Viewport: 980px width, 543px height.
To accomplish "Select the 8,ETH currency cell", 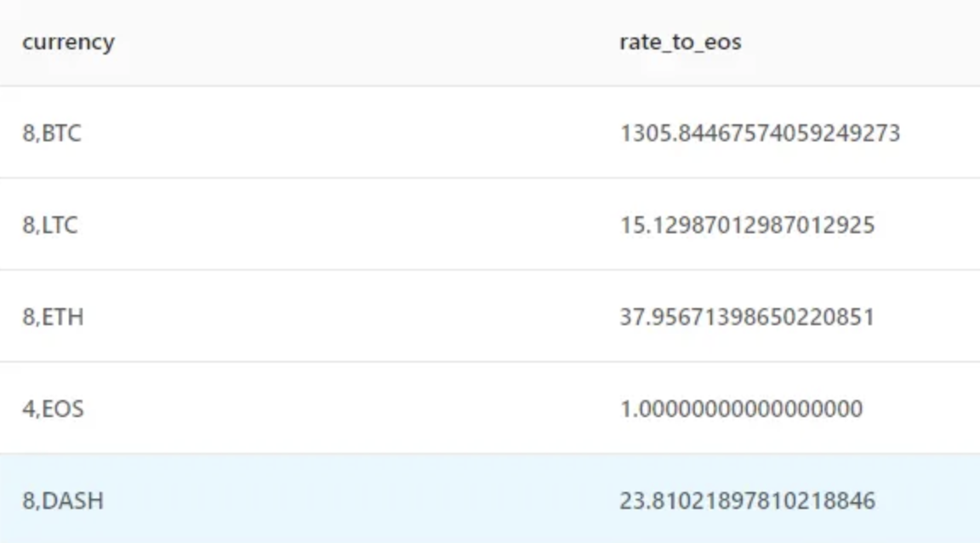I will 53,317.
